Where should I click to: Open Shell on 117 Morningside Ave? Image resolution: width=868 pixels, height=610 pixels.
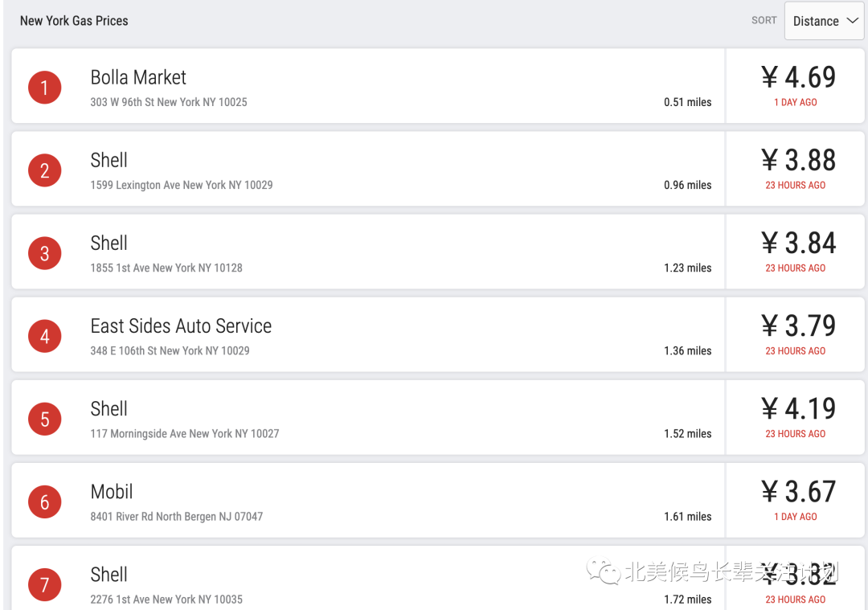point(109,409)
